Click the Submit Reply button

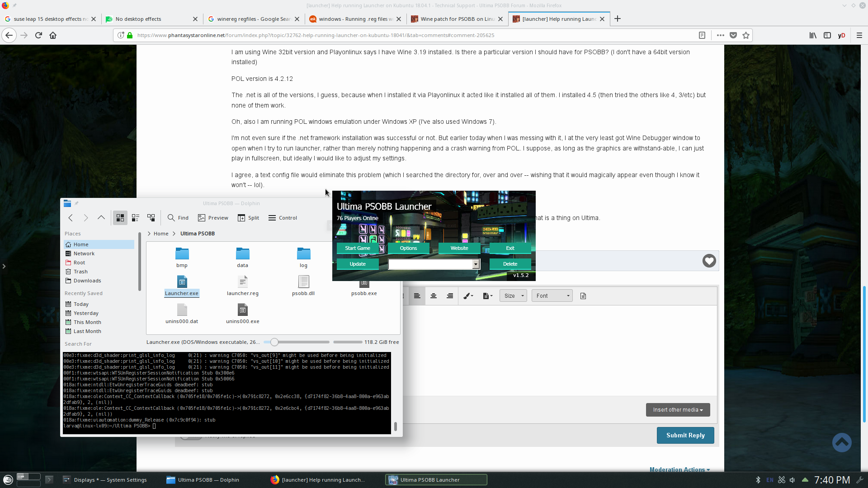point(685,436)
